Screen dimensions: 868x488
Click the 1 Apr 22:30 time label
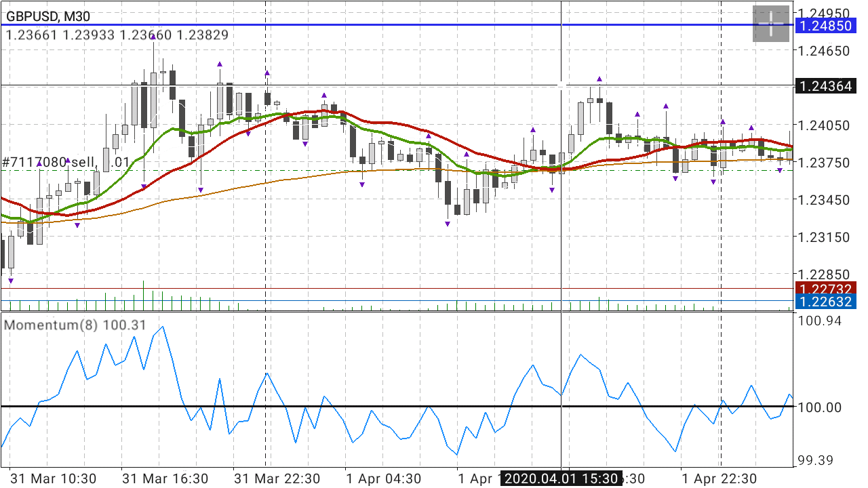719,479
